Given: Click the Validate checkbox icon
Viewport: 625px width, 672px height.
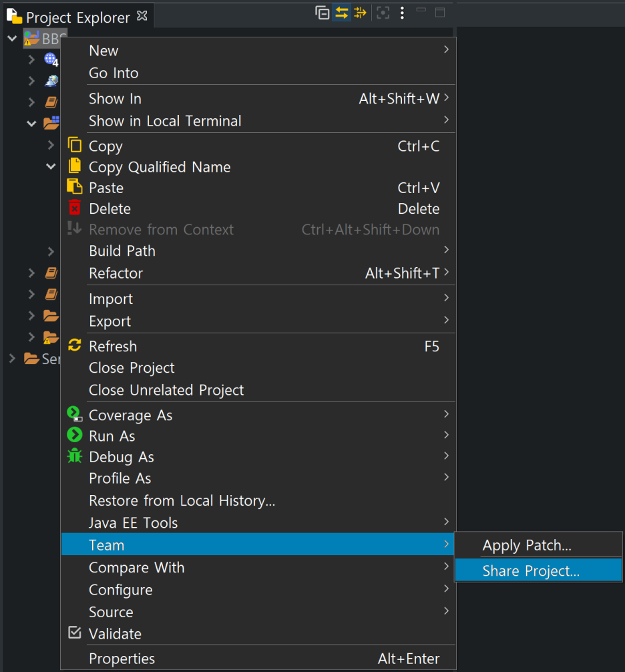Looking at the screenshot, I should 75,632.
